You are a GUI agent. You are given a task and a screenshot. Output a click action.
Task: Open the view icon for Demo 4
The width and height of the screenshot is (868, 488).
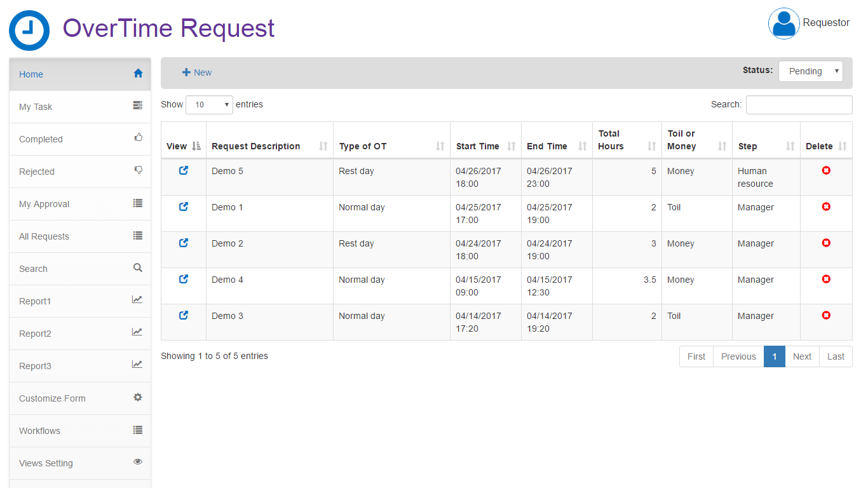[184, 279]
